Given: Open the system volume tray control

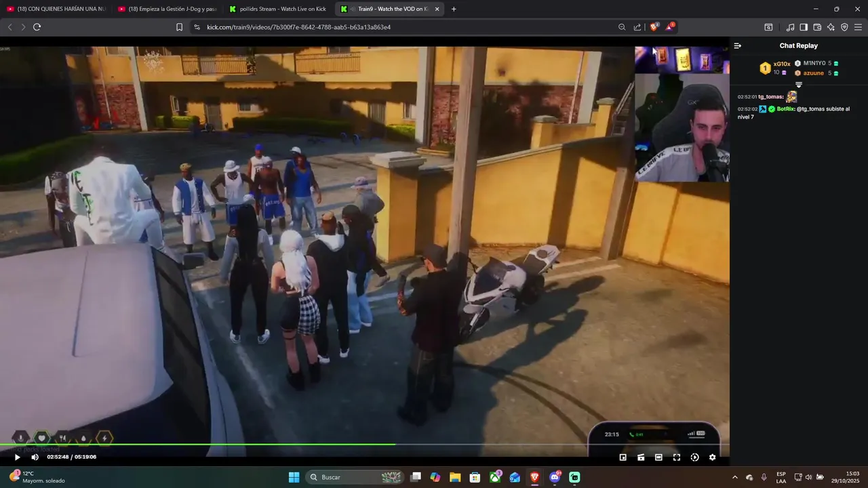Looking at the screenshot, I should pyautogui.click(x=808, y=477).
